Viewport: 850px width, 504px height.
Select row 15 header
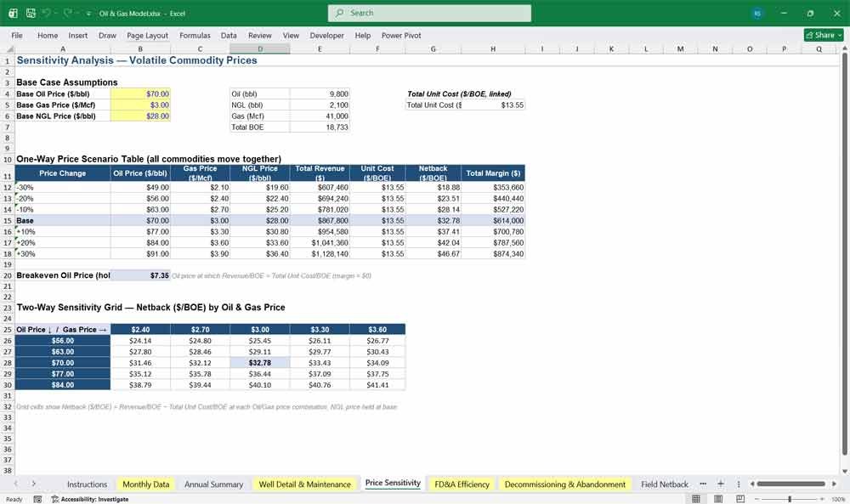coord(7,221)
